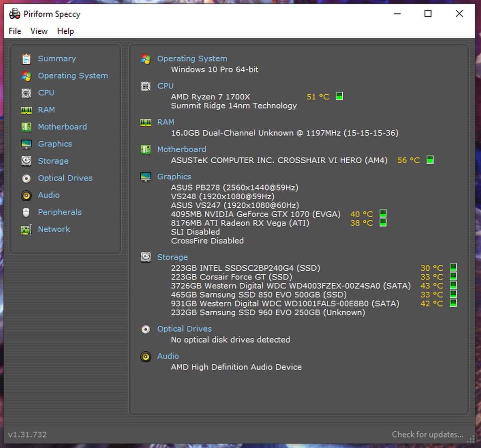Click AMD High Definition Audio Device text
The height and width of the screenshot is (448, 481).
point(236,367)
